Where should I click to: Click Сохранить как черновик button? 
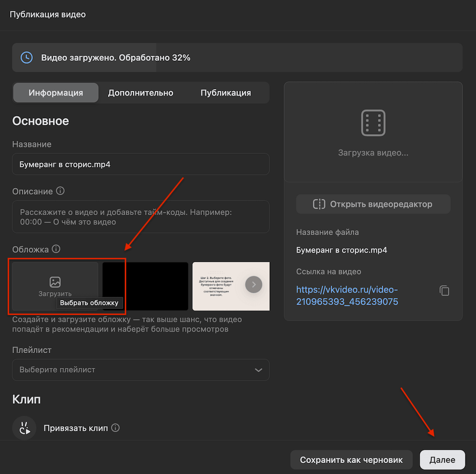tap(351, 460)
